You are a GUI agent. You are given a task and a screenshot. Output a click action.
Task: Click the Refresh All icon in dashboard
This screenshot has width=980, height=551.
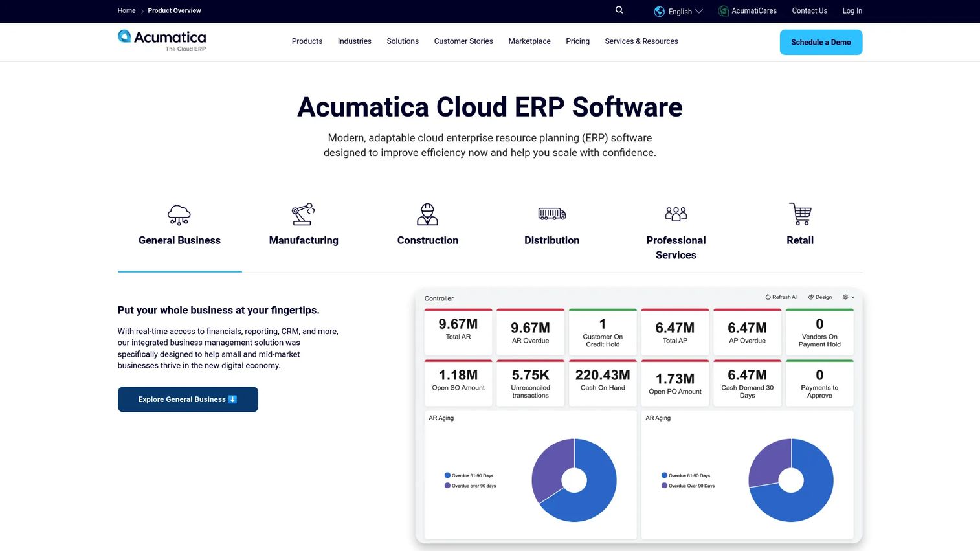point(768,297)
